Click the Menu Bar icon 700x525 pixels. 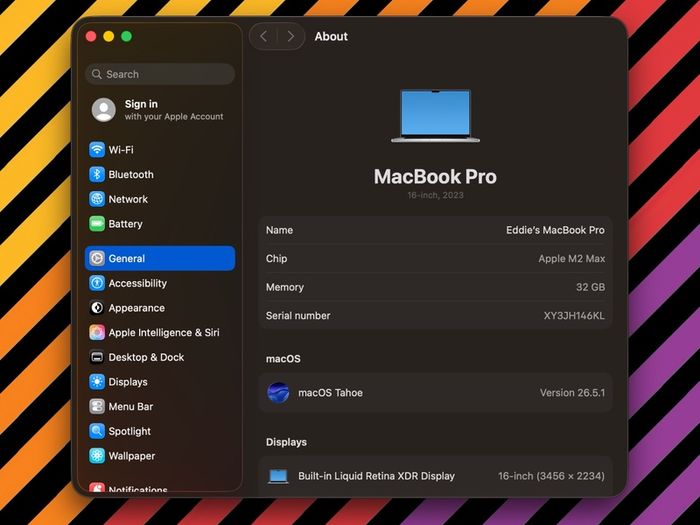pos(97,406)
